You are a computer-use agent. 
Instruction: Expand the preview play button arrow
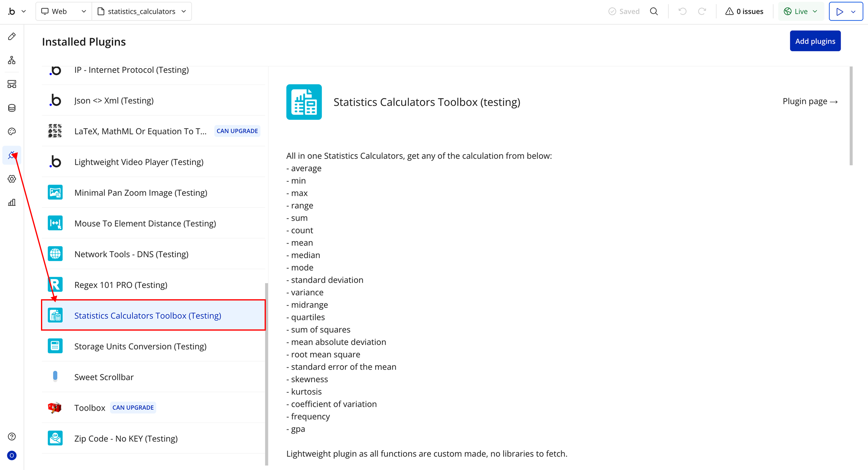pyautogui.click(x=853, y=11)
